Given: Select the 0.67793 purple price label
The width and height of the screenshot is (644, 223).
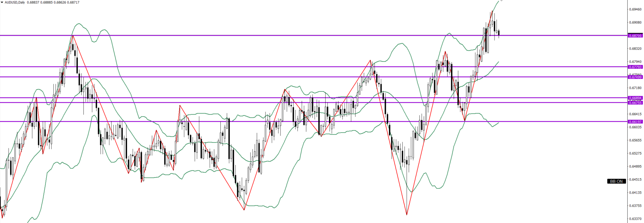Looking at the screenshot, I should 635,67.
